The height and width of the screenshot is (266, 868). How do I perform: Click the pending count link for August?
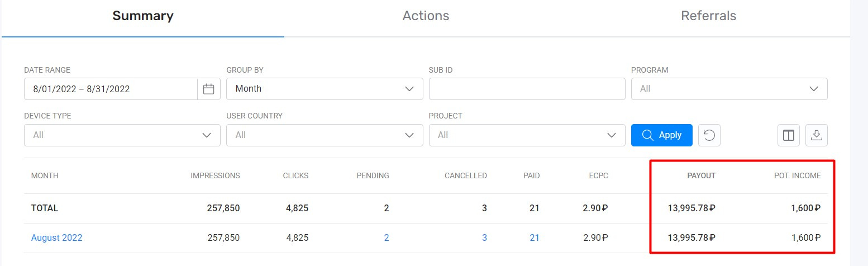[x=387, y=238]
